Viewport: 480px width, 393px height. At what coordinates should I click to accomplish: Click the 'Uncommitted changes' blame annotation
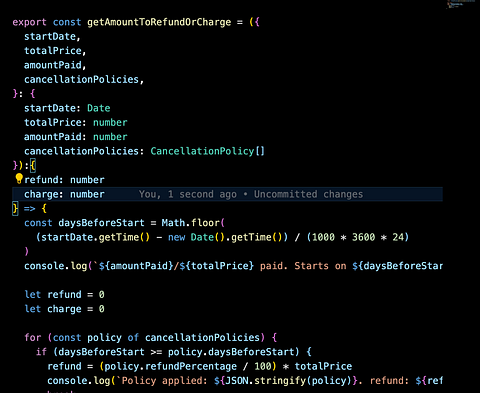pos(308,194)
